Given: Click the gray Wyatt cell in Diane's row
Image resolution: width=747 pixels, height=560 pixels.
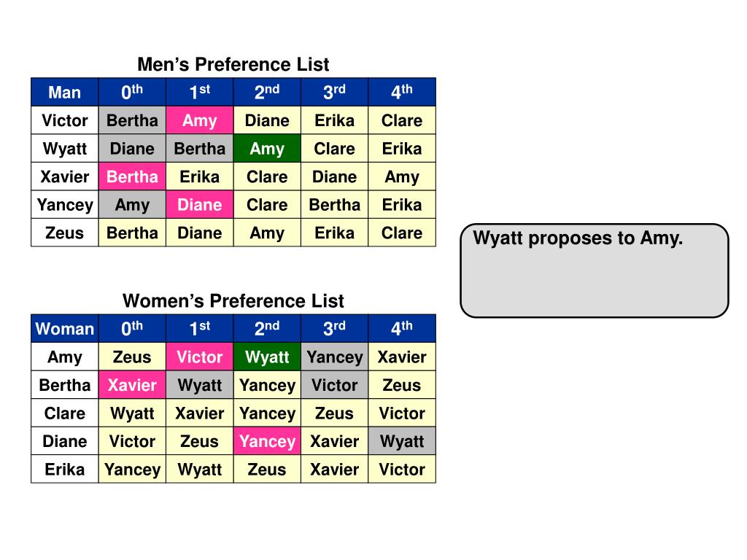Looking at the screenshot, I should [402, 441].
